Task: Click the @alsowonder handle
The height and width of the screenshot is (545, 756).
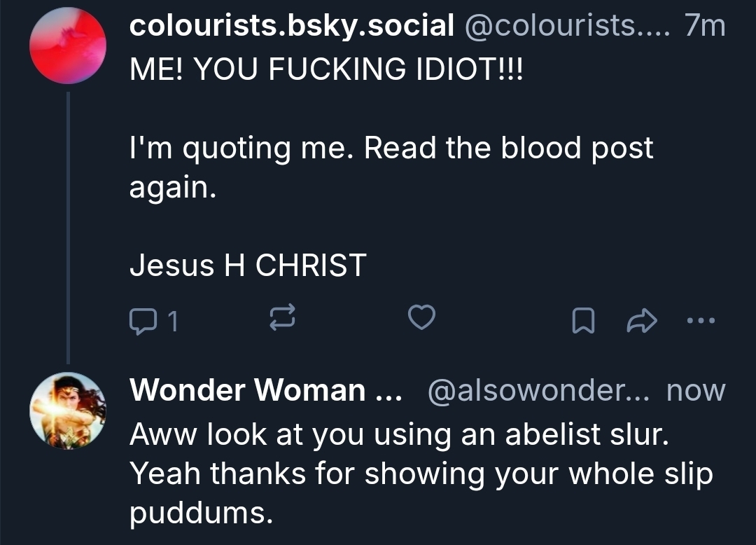Action: coord(540,390)
